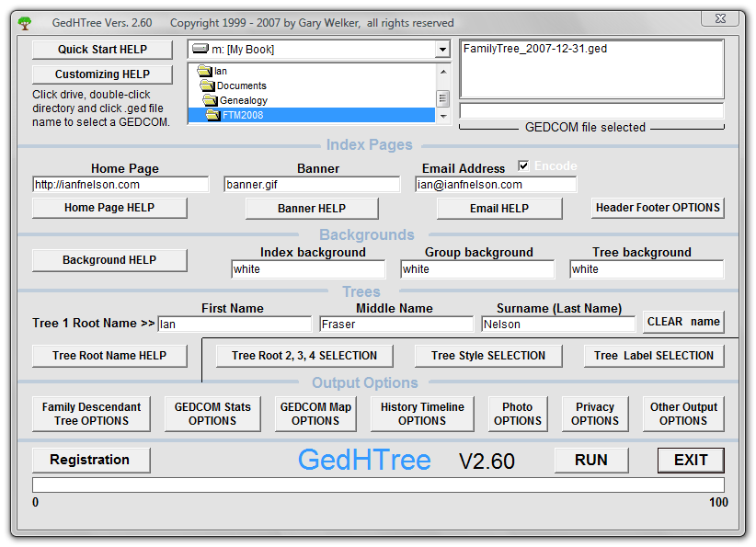Select the Genealogy folder
The width and height of the screenshot is (756, 547).
[x=243, y=100]
